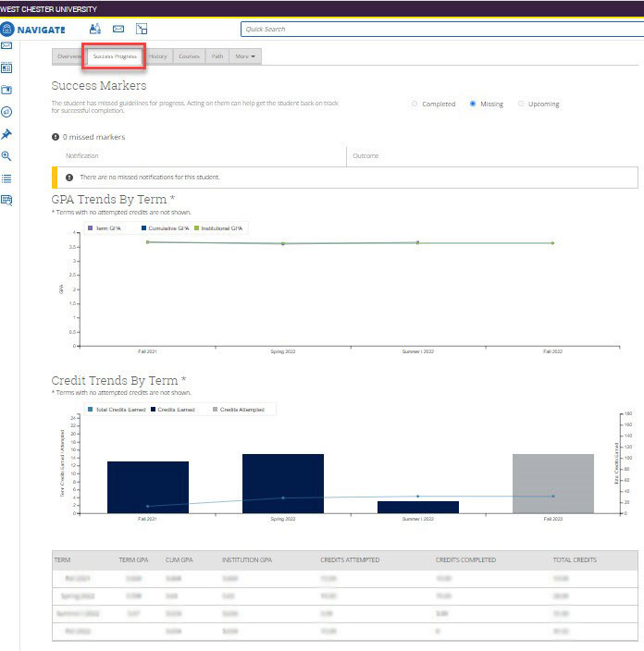Click the people icon in the top toolbar
Screen dimensions: 644x651
94,29
